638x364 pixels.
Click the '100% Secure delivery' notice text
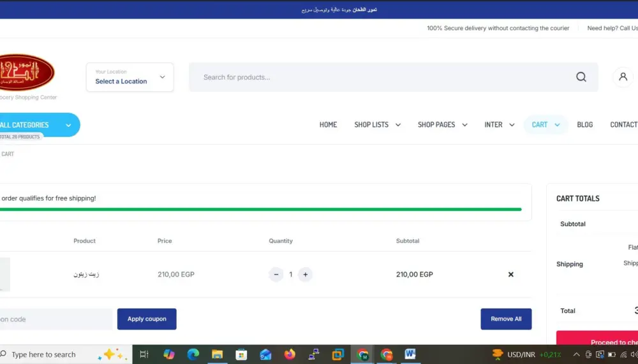(498, 28)
